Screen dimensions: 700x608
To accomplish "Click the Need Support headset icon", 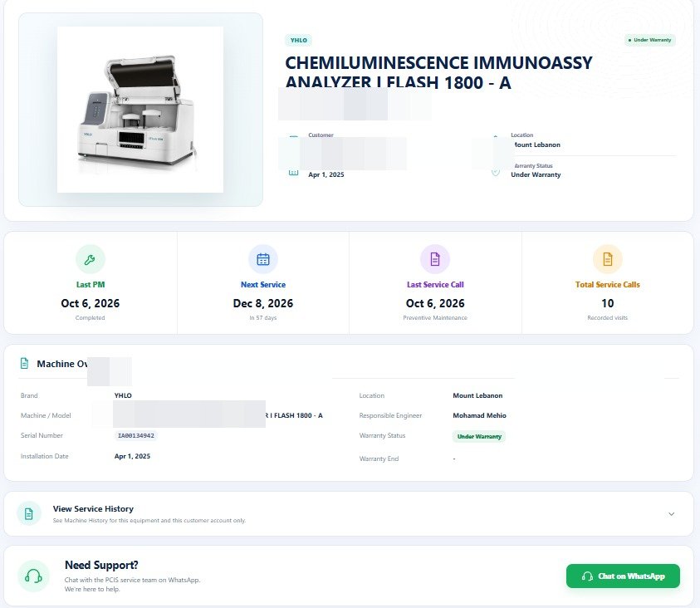I will pyautogui.click(x=33, y=576).
